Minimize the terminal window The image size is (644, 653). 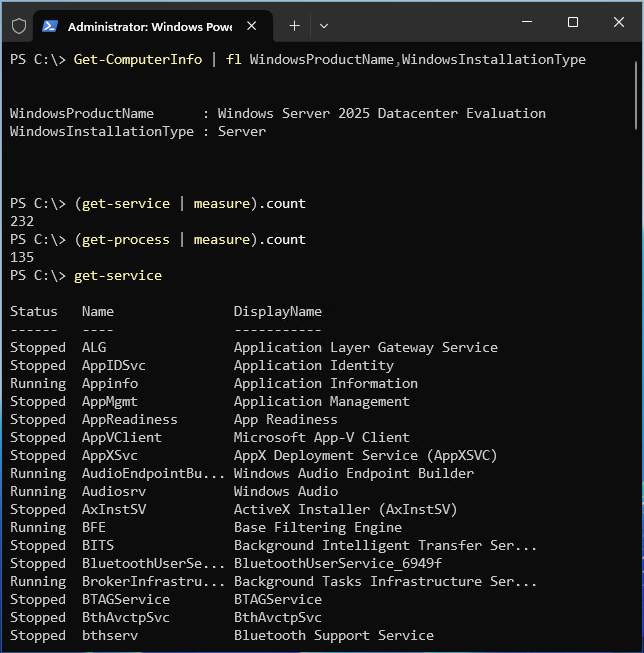(x=527, y=23)
